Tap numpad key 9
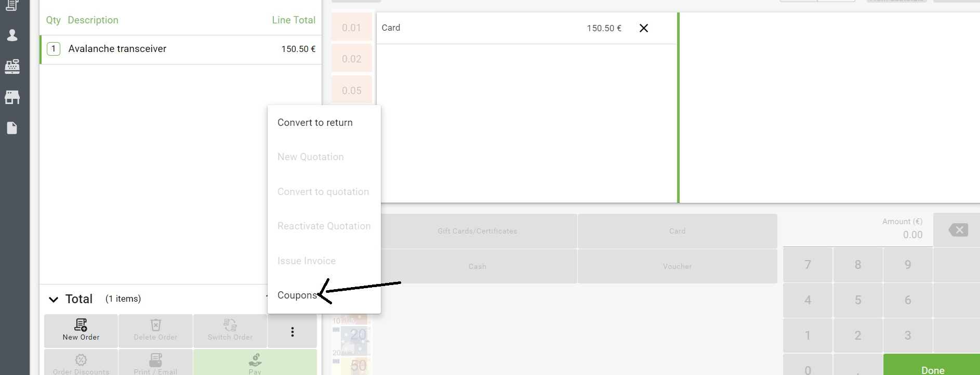This screenshot has width=980, height=375. 908,265
